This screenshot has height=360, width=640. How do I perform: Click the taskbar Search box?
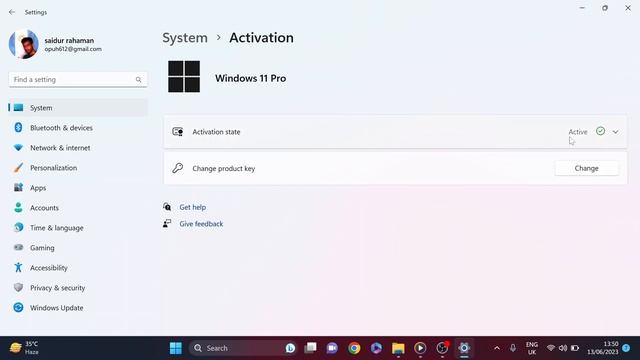[x=243, y=348]
